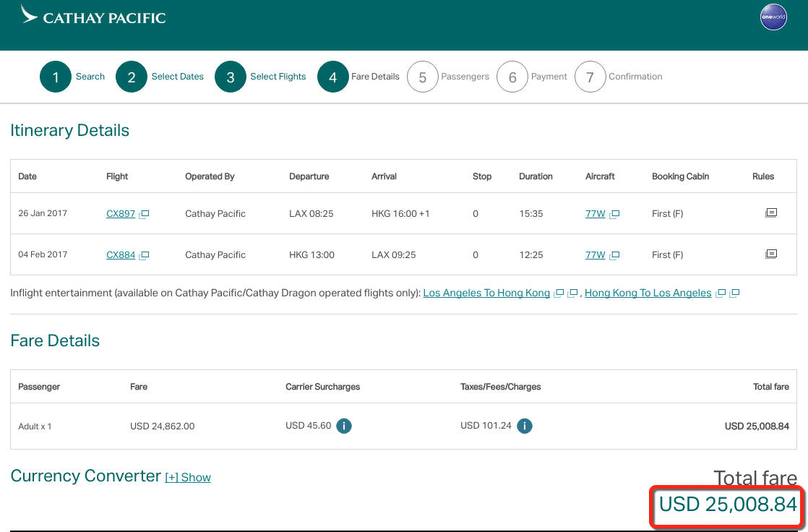
Task: Click step 6 Payment
Action: tap(531, 77)
